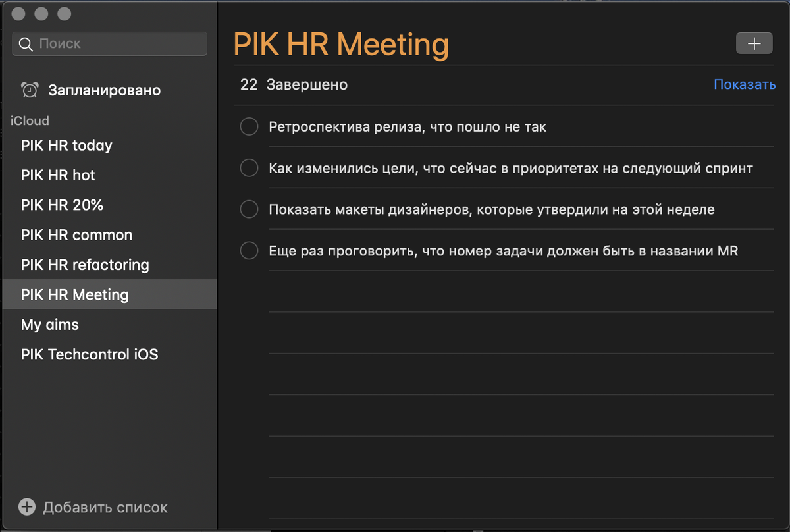This screenshot has width=790, height=532.
Task: Mark 'Как изменились цели' reminder done
Action: pos(249,168)
